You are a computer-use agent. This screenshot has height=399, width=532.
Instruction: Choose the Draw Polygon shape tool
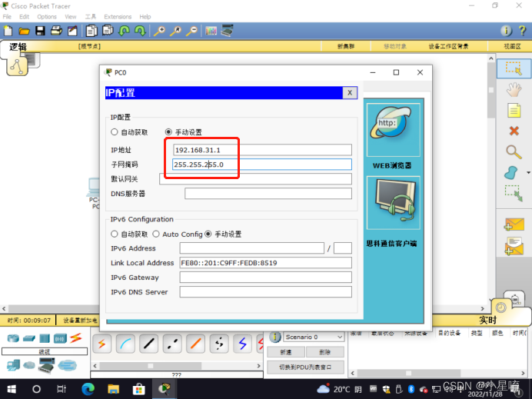(x=511, y=172)
